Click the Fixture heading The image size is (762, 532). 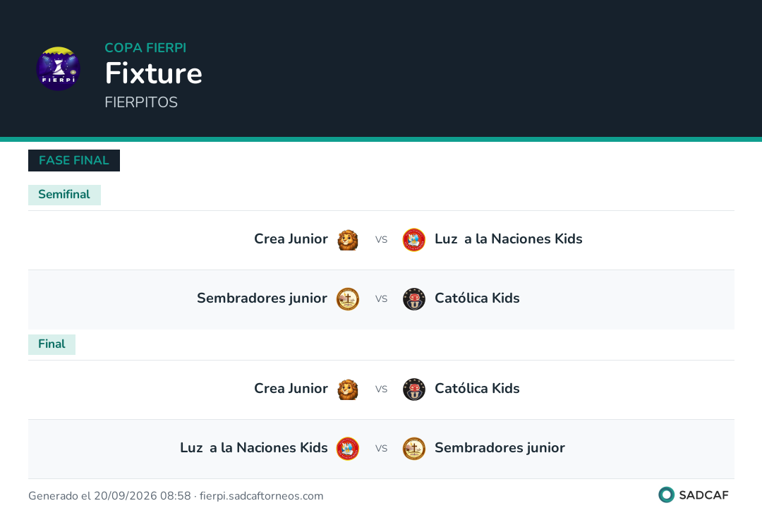coord(154,73)
